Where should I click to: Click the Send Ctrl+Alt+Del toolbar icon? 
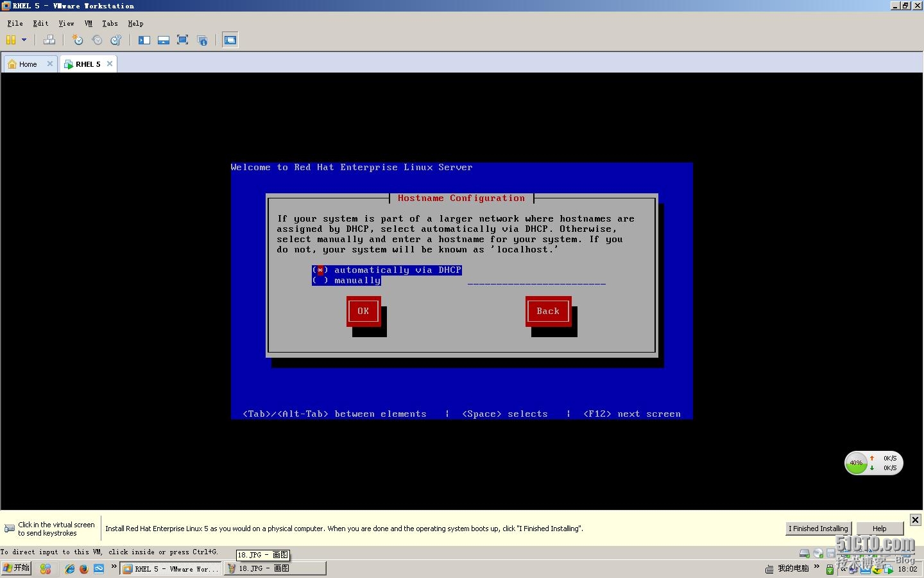pyautogui.click(x=49, y=40)
